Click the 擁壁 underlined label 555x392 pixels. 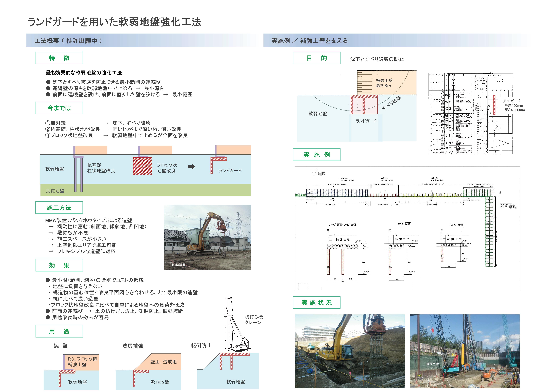(x=61, y=346)
